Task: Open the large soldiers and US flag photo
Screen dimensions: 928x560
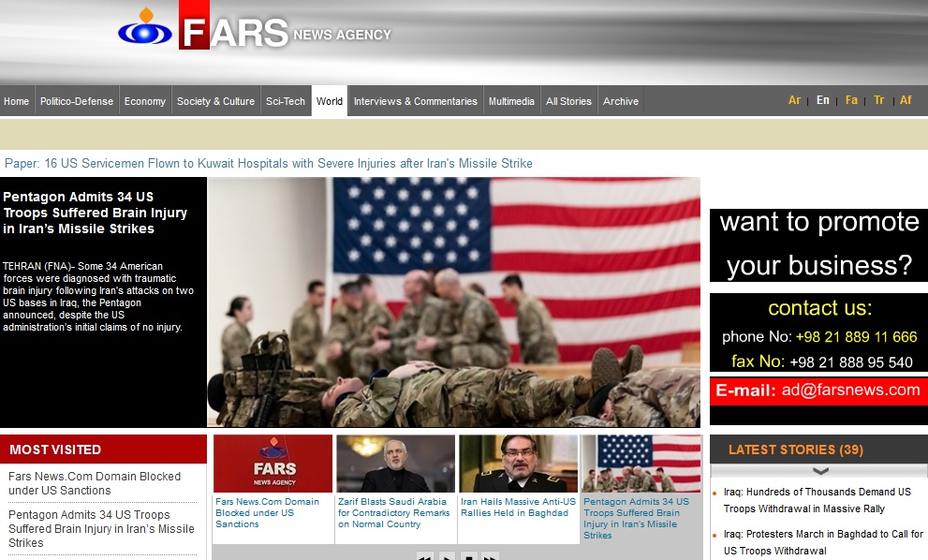Action: 454,302
